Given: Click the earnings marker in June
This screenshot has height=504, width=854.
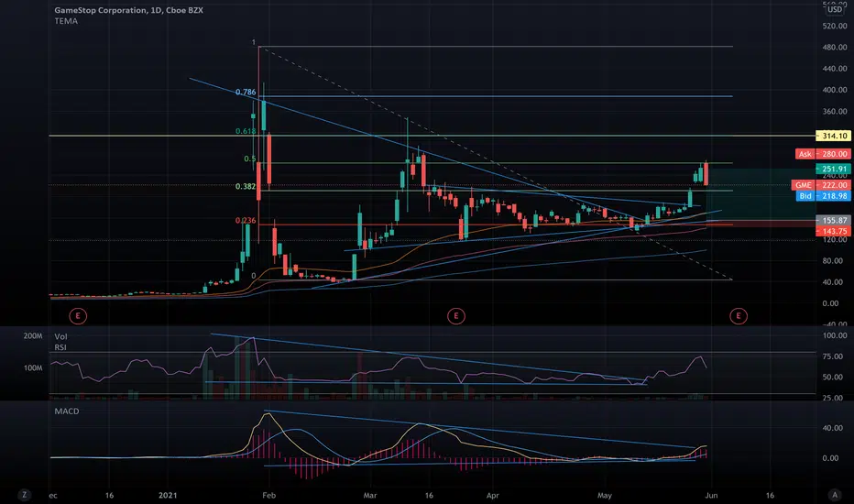Looking at the screenshot, I should click(x=739, y=315).
